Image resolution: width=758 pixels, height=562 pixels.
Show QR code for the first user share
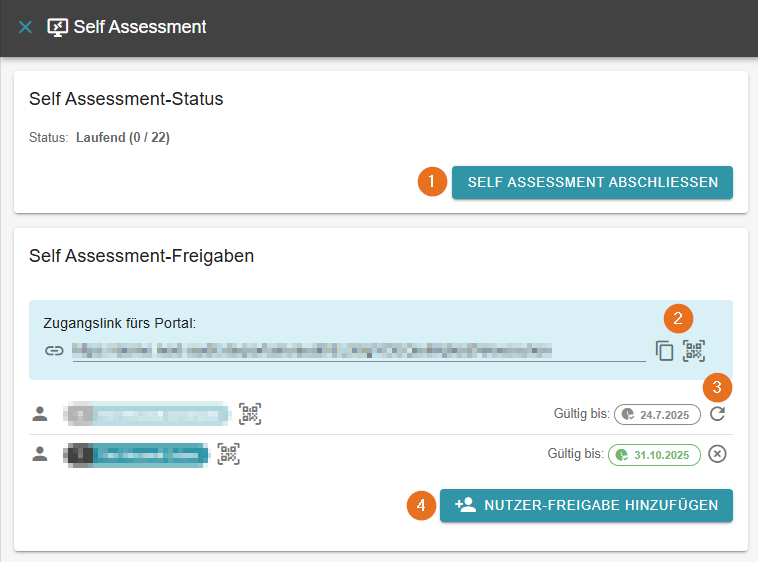[x=250, y=413]
